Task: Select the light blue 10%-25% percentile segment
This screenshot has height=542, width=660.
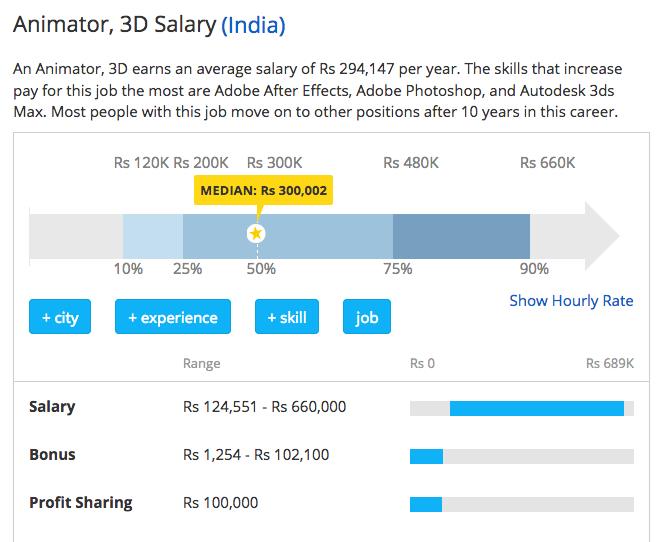Action: (x=153, y=233)
